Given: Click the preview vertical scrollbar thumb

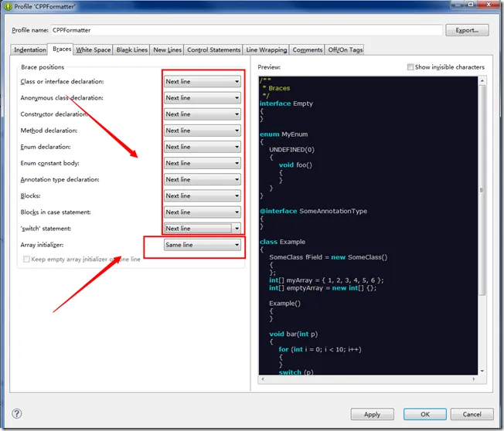Looking at the screenshot, I should click(x=482, y=190).
